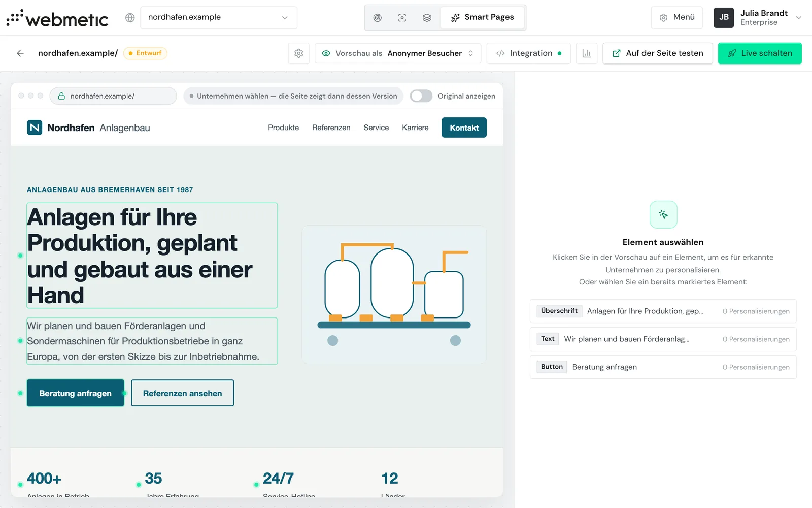Click the globe icon beside domain selector
Screen dimensions: 812x508
(130, 18)
